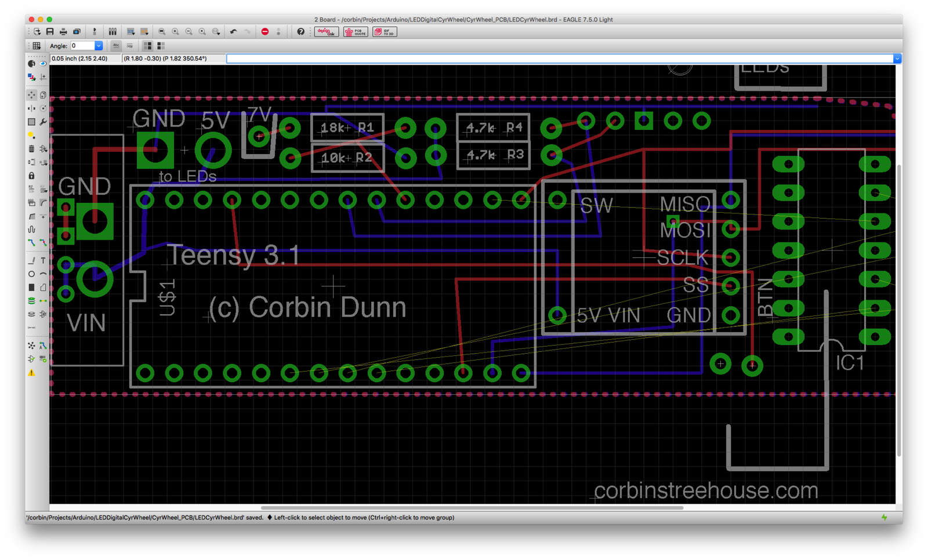Select the Ripup tool
Image resolution: width=928 pixels, height=560 pixels.
point(43,242)
